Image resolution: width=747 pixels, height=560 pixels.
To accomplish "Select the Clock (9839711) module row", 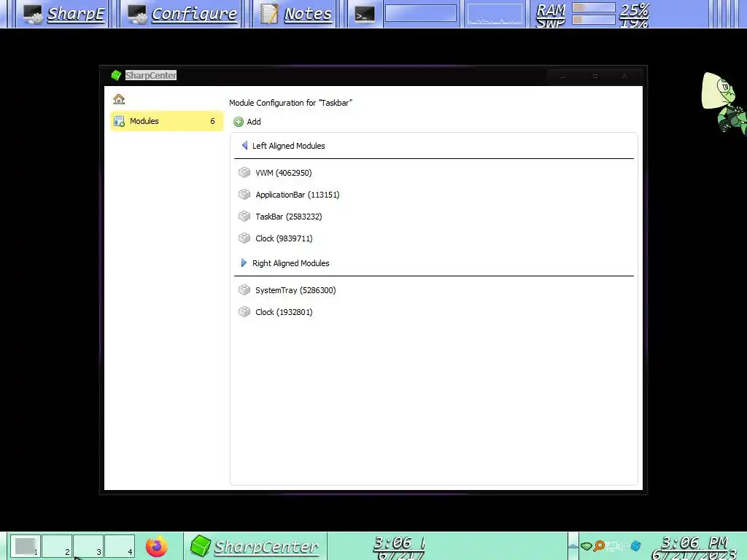I will click(433, 238).
